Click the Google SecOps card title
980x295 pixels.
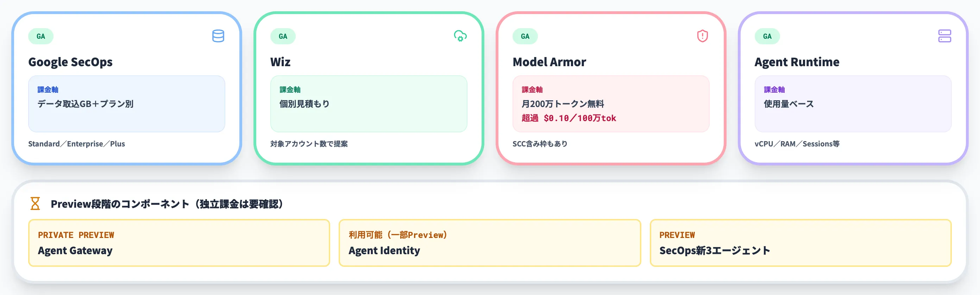70,62
